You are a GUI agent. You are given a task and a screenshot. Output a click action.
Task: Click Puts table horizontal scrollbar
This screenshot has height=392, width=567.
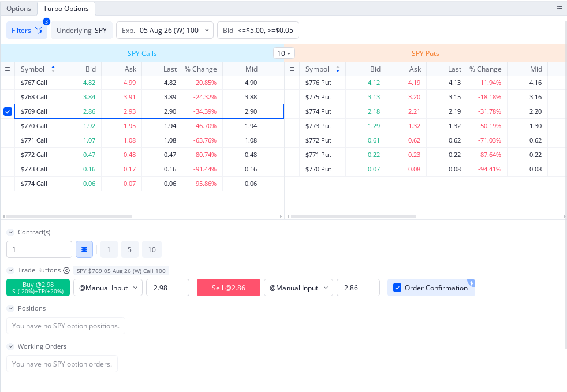(353, 216)
